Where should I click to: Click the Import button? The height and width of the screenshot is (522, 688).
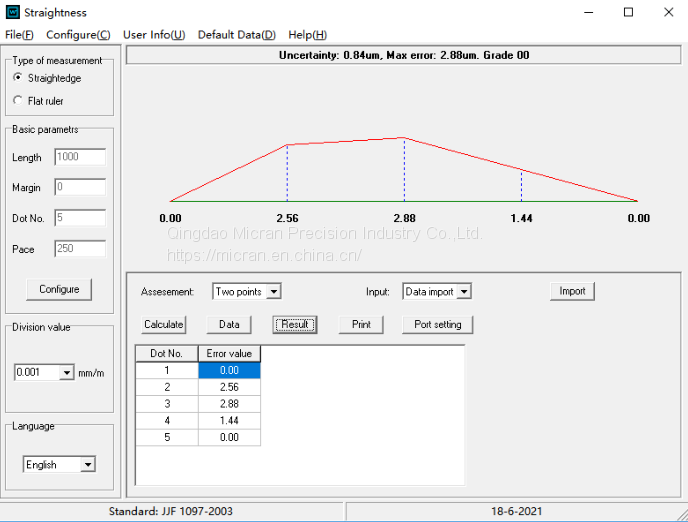572,291
